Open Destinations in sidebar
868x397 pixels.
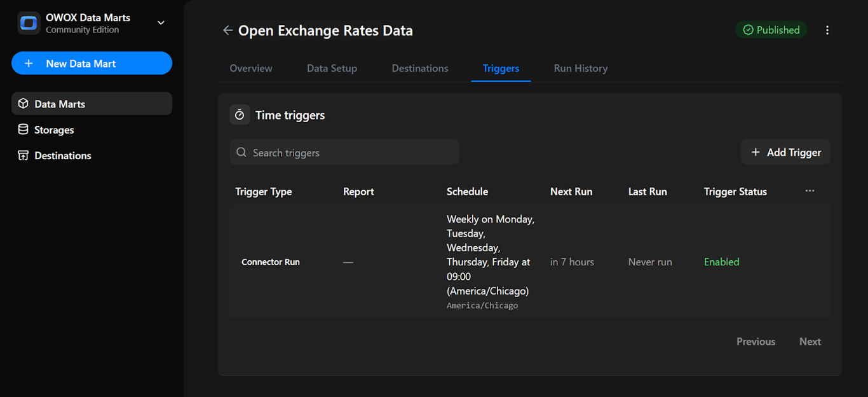pyautogui.click(x=92, y=155)
